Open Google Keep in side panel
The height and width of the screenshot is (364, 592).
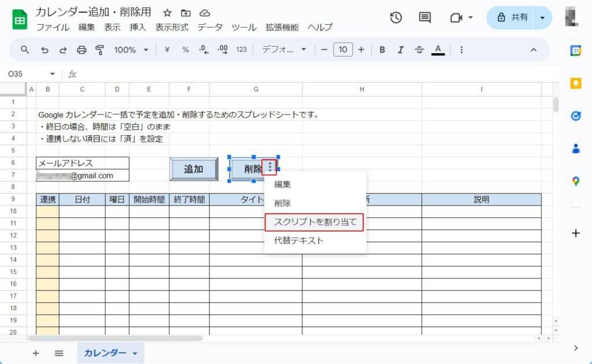coord(575,83)
